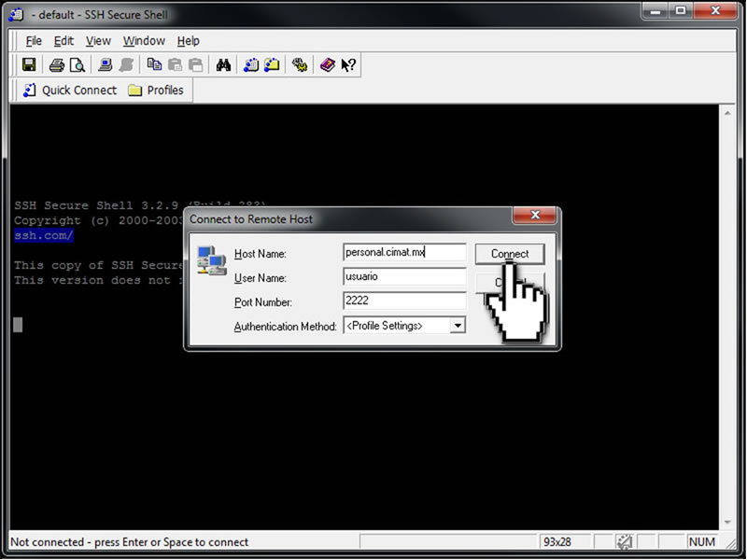
Task: Click the "This version does not" terminal line
Action: [x=99, y=280]
